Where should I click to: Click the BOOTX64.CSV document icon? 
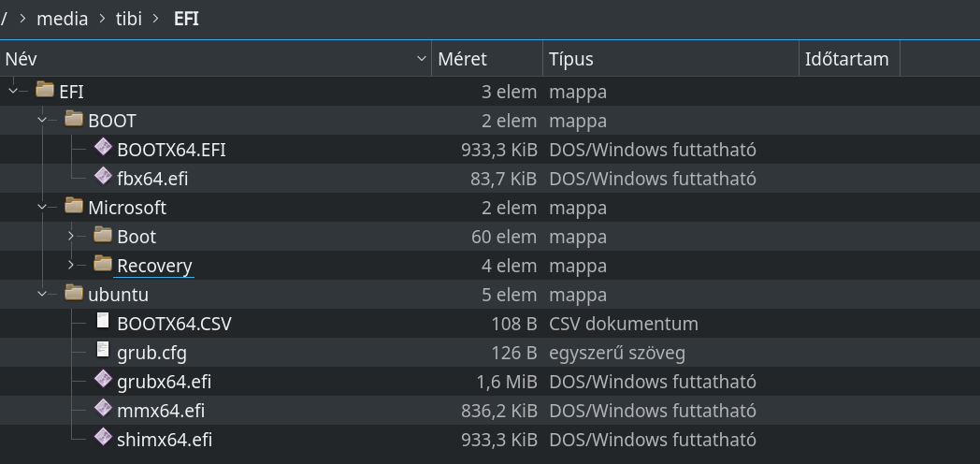103,322
